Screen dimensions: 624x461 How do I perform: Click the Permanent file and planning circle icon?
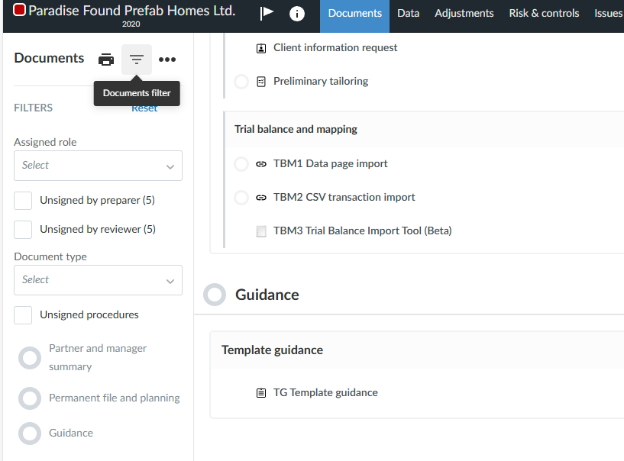click(30, 398)
